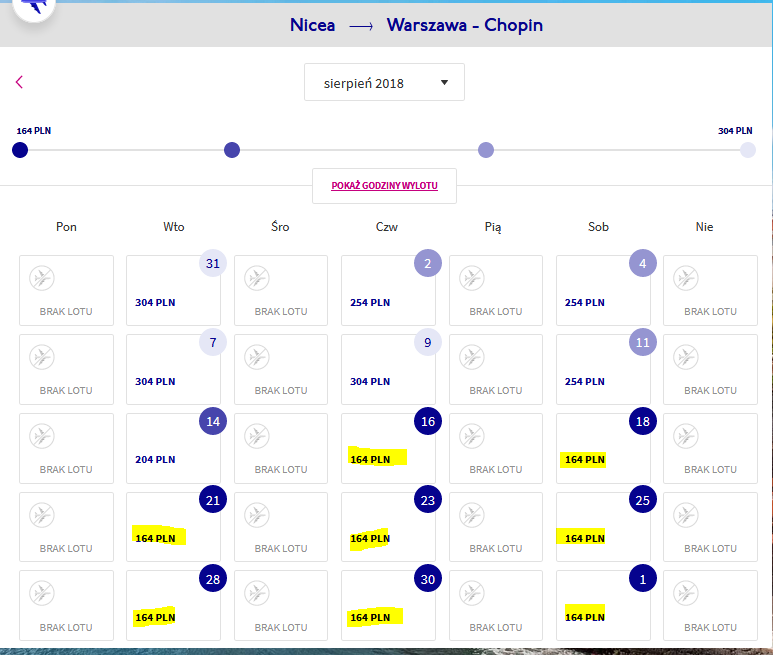Screen dimensions: 773x655
Task: Pick the day 16 flight for 164 PLN
Action: click(x=388, y=448)
